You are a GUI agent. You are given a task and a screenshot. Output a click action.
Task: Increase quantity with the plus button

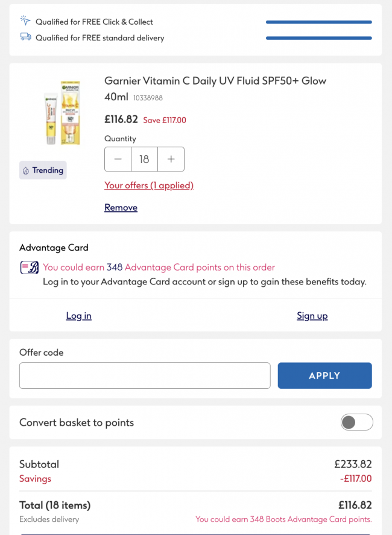pyautogui.click(x=171, y=159)
